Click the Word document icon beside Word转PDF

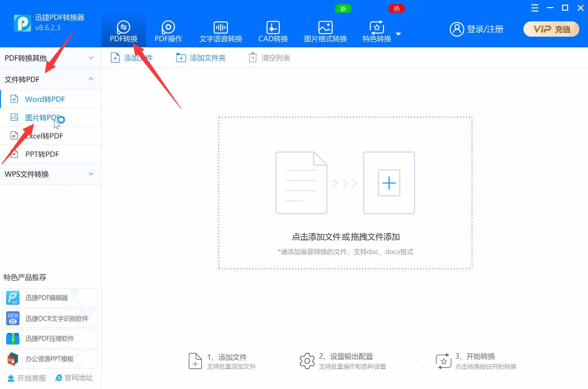pos(14,99)
